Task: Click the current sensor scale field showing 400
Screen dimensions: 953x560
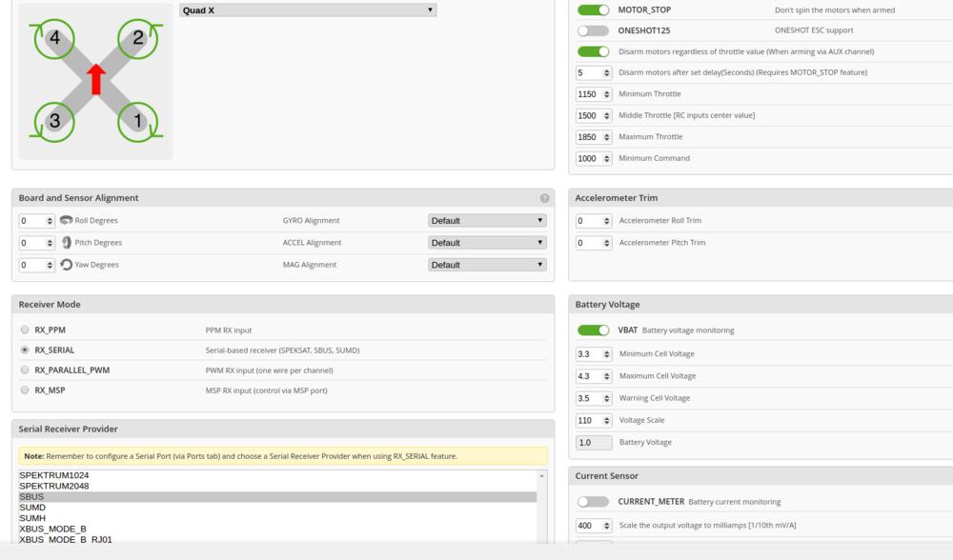Action: click(593, 526)
